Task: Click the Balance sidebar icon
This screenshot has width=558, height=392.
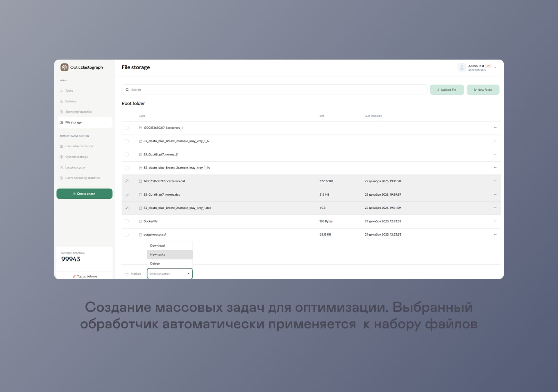Action: 61,101
